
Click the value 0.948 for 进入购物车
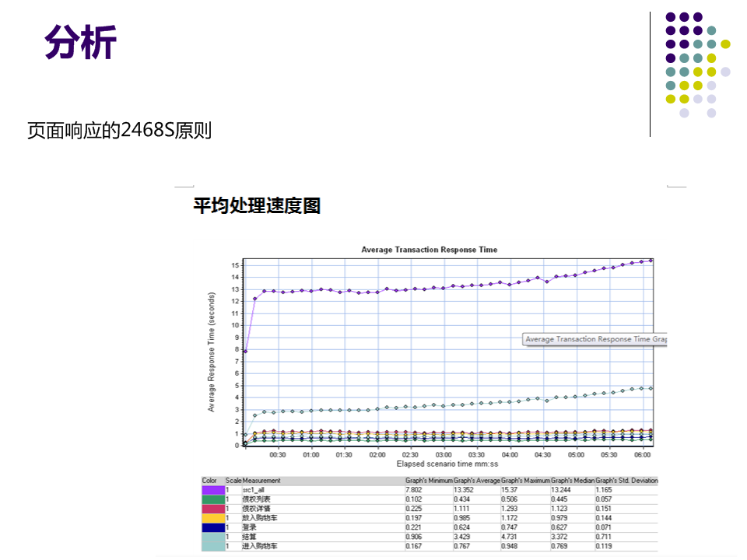(x=509, y=546)
